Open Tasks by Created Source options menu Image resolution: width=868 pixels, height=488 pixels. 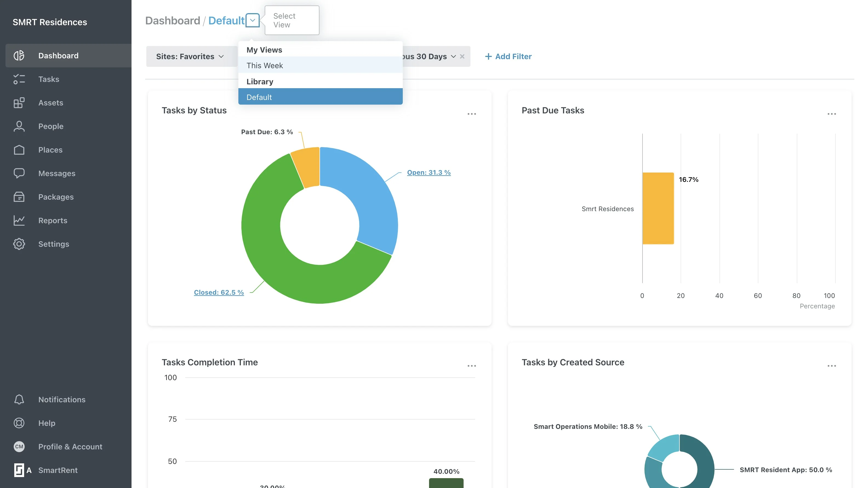832,366
